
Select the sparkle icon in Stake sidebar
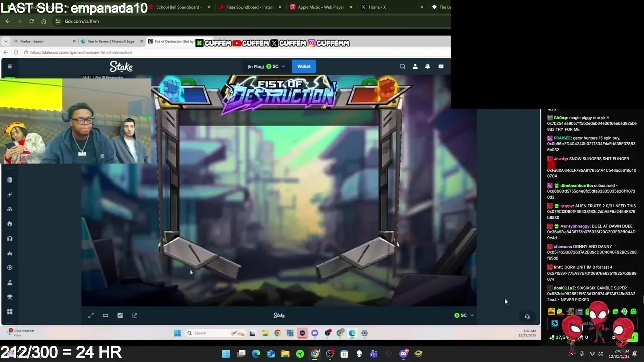click(x=10, y=195)
